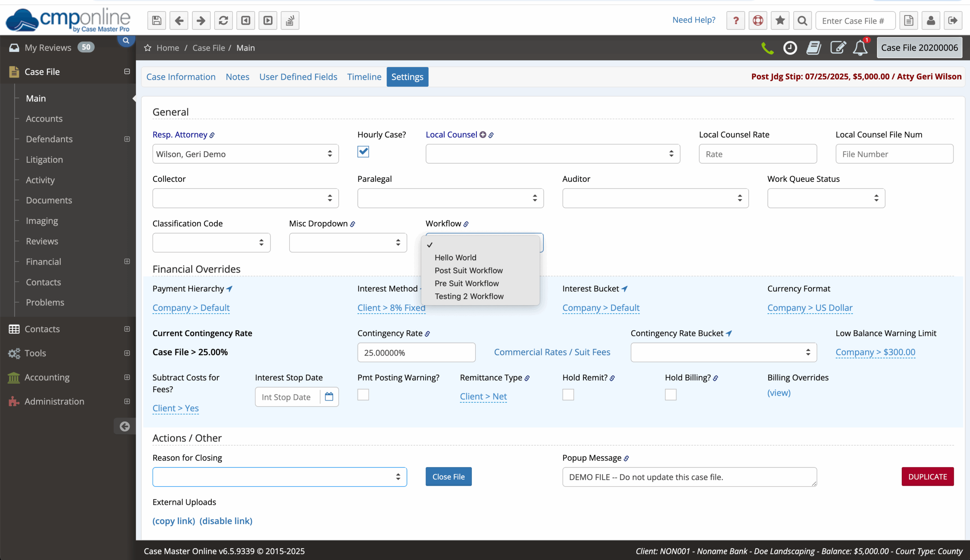Open the notifications bell icon
The width and height of the screenshot is (970, 560).
pyautogui.click(x=860, y=48)
